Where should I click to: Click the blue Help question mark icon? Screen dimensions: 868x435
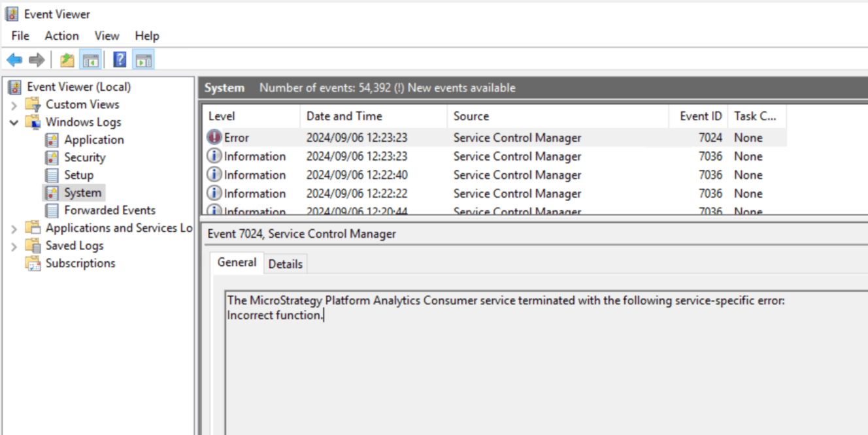pos(120,61)
